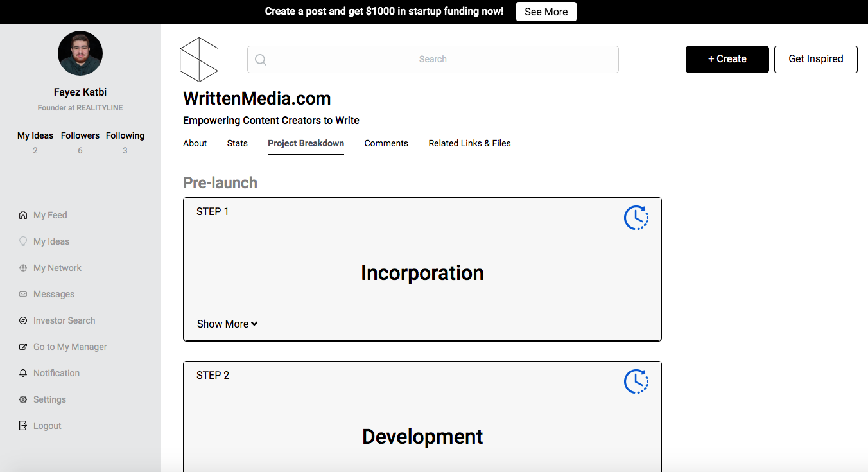
Task: Open My Ideas in sidebar menu
Action: click(x=51, y=241)
